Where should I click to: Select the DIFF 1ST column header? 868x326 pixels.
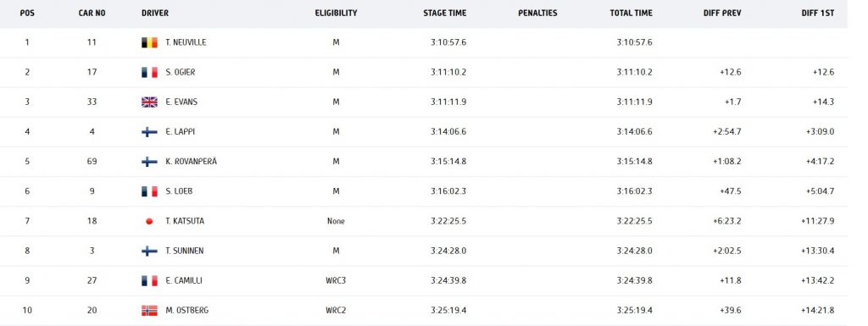(x=818, y=14)
